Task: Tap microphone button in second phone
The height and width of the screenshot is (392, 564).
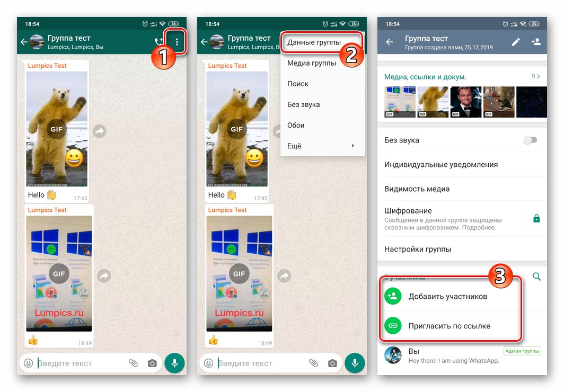Action: (x=355, y=363)
